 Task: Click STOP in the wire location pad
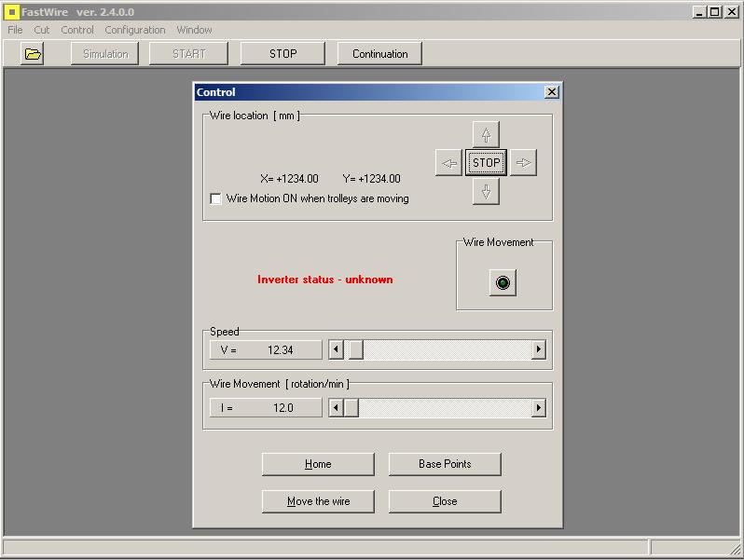click(486, 163)
